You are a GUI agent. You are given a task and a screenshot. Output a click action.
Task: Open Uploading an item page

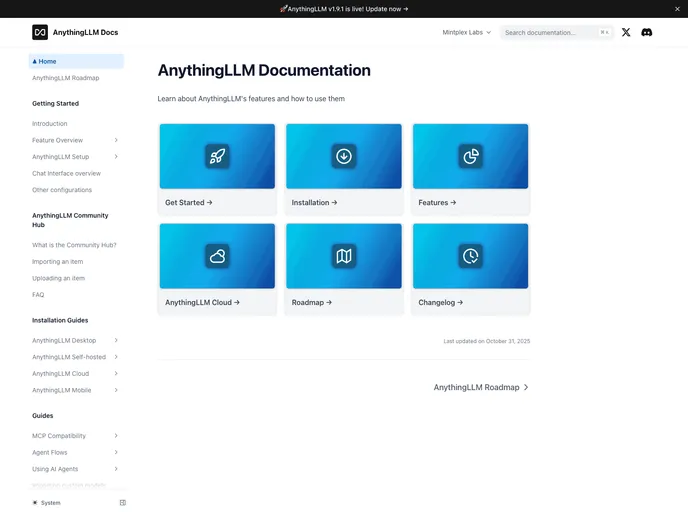tap(58, 278)
